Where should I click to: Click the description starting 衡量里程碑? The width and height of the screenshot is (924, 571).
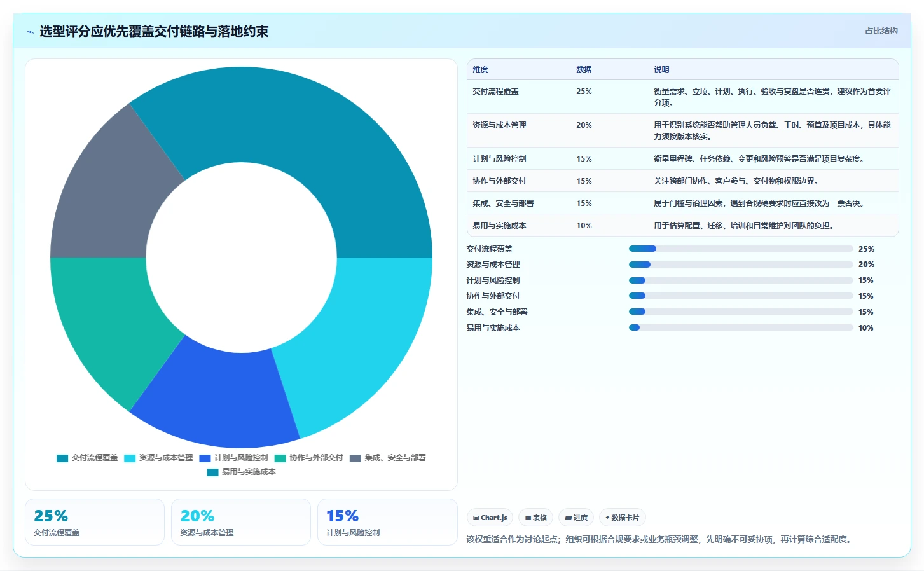pos(759,159)
